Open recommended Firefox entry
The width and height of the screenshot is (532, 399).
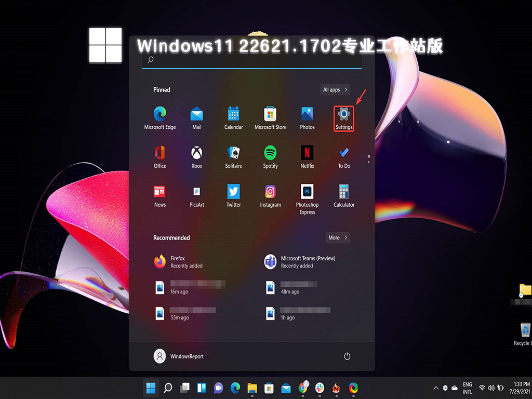tap(179, 262)
